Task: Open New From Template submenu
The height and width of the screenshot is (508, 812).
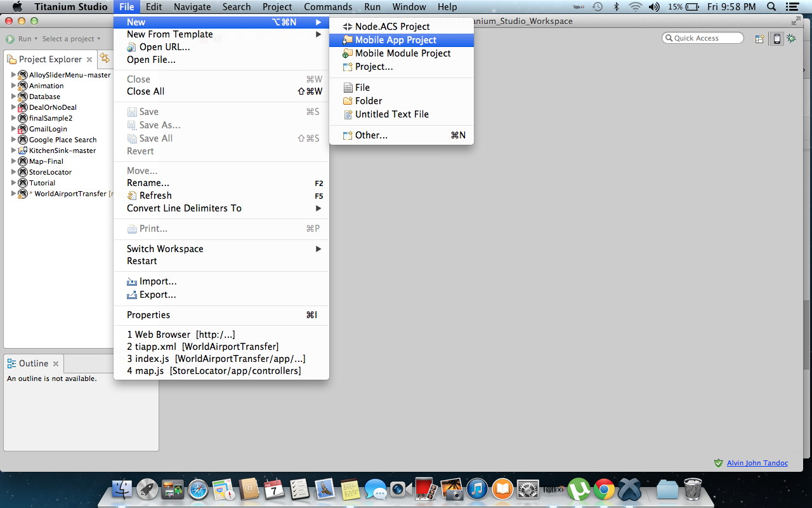Action: coord(221,34)
